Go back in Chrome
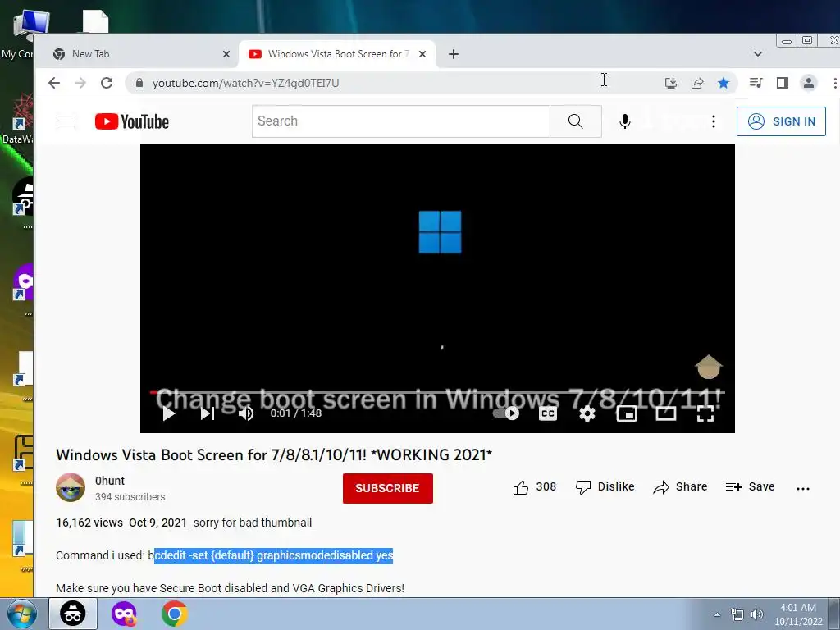 coord(54,83)
